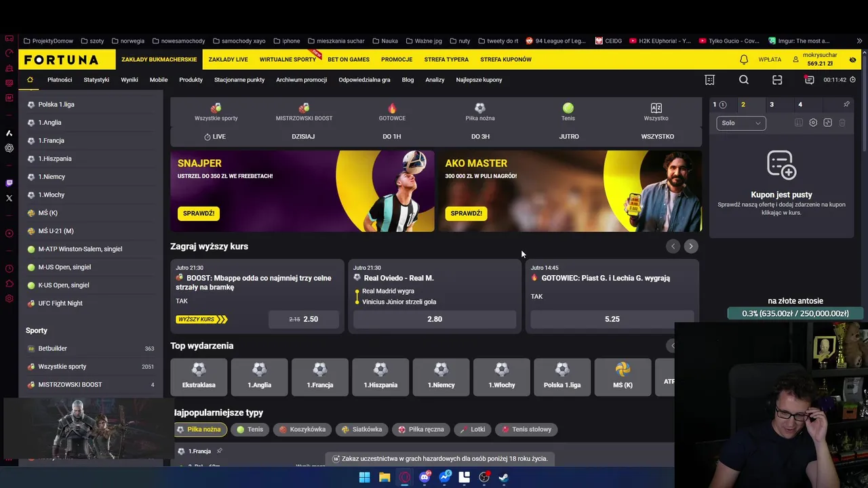Viewport: 868px width, 488px height.
Task: Open the user account profile icon
Action: coord(795,60)
